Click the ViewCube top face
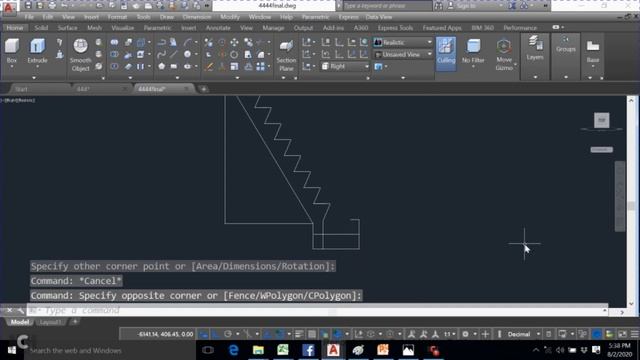The width and height of the screenshot is (640, 360). [x=601, y=120]
